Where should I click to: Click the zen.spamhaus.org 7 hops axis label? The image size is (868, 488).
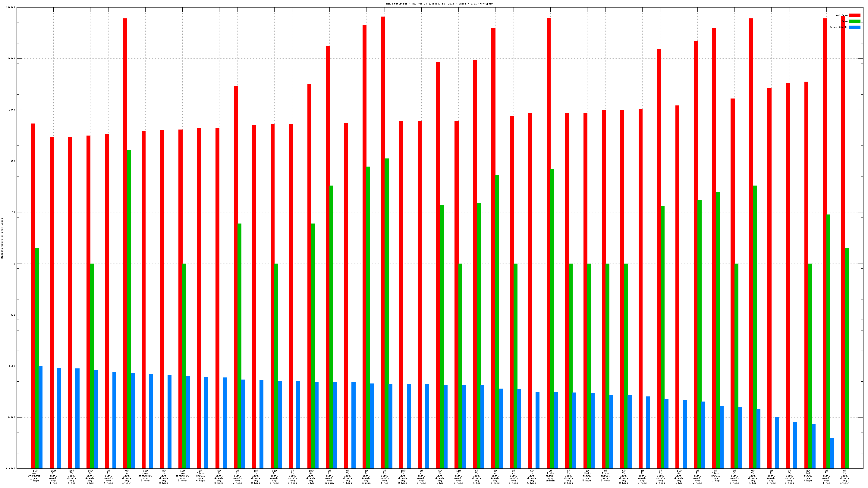35,476
